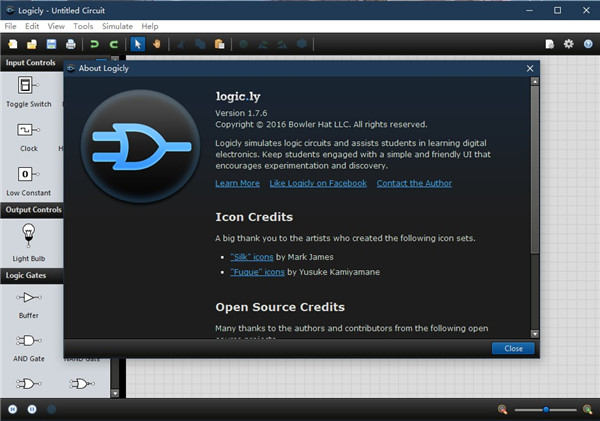Screen dimensions: 600x421
Task: Click the blue Close button
Action: coord(513,349)
